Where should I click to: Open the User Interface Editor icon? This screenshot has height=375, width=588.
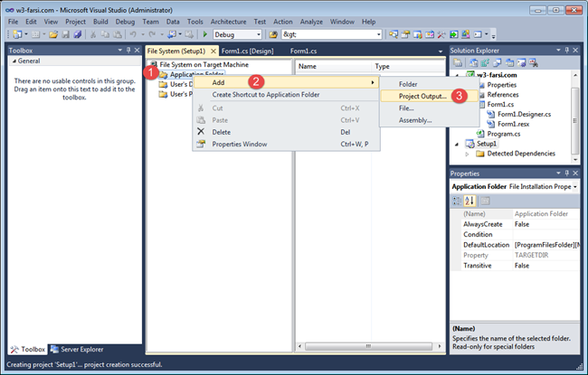509,63
